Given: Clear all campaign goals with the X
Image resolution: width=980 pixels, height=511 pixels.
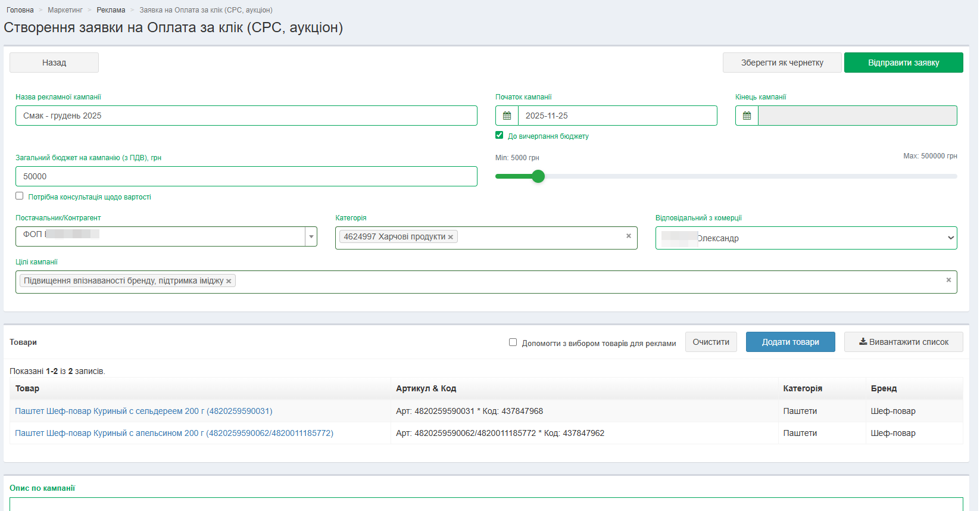Looking at the screenshot, I should [x=948, y=281].
